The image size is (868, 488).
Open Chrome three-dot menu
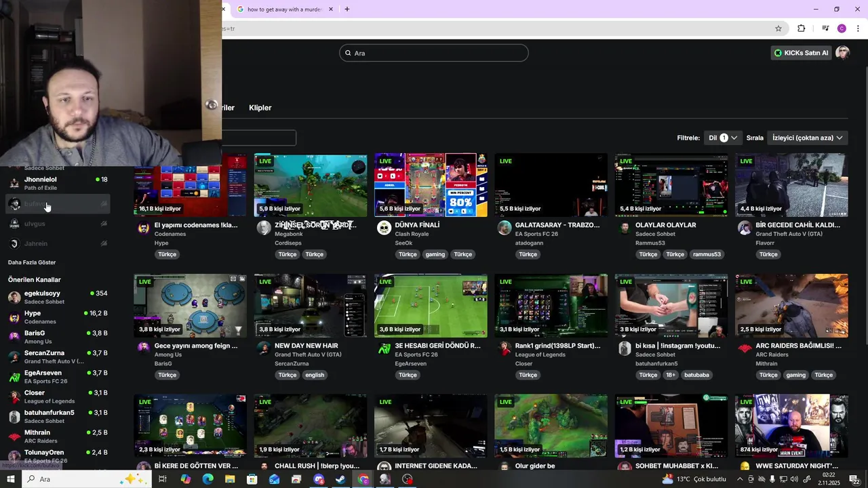(x=858, y=28)
